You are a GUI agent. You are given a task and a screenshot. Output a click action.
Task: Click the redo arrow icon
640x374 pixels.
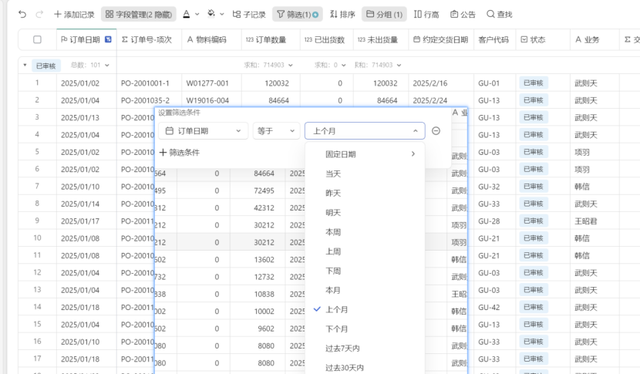coord(39,14)
